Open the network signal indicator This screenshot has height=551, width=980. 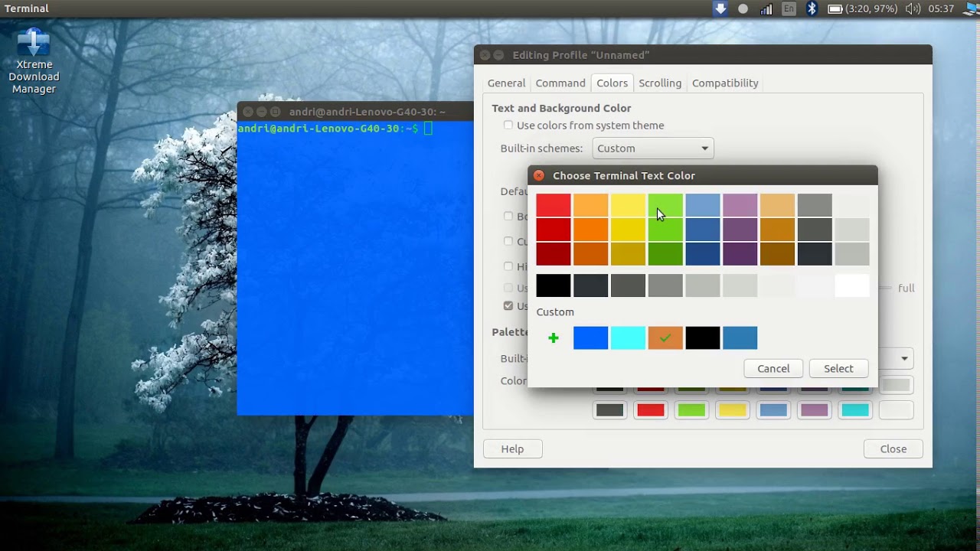click(766, 9)
